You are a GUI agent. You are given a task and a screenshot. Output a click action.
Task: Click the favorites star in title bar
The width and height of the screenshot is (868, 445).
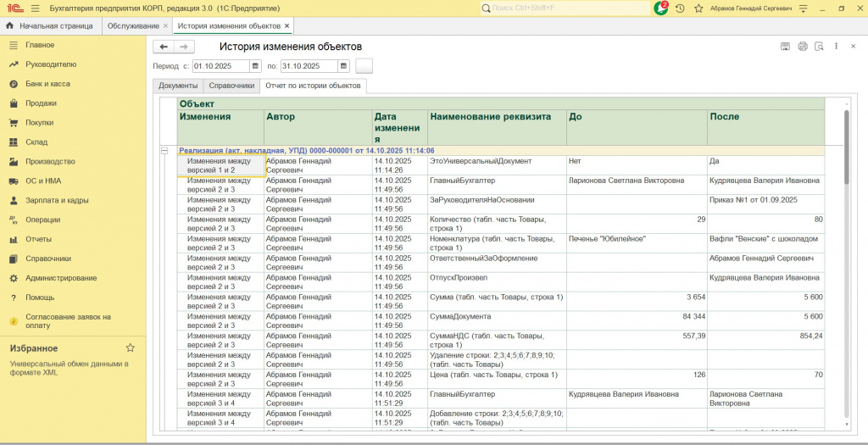[698, 8]
